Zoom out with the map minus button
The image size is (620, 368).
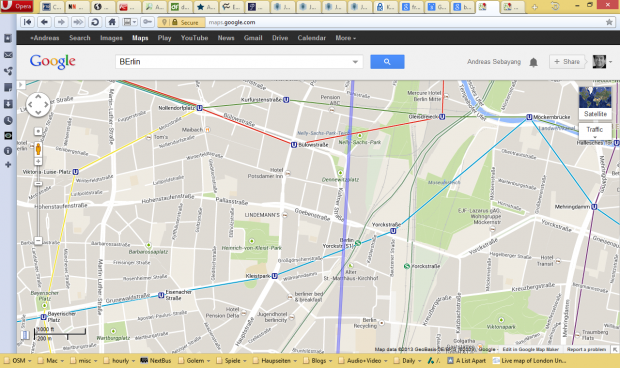(x=38, y=240)
